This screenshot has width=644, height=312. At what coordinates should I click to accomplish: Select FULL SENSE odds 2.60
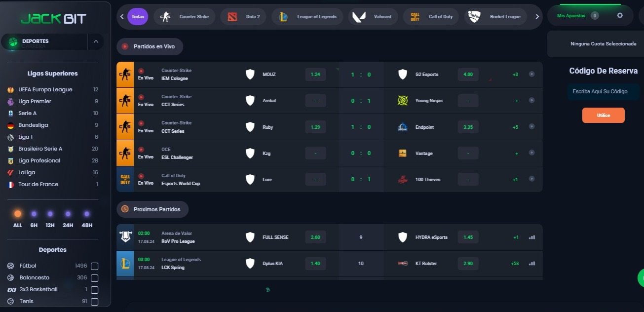[316, 237]
